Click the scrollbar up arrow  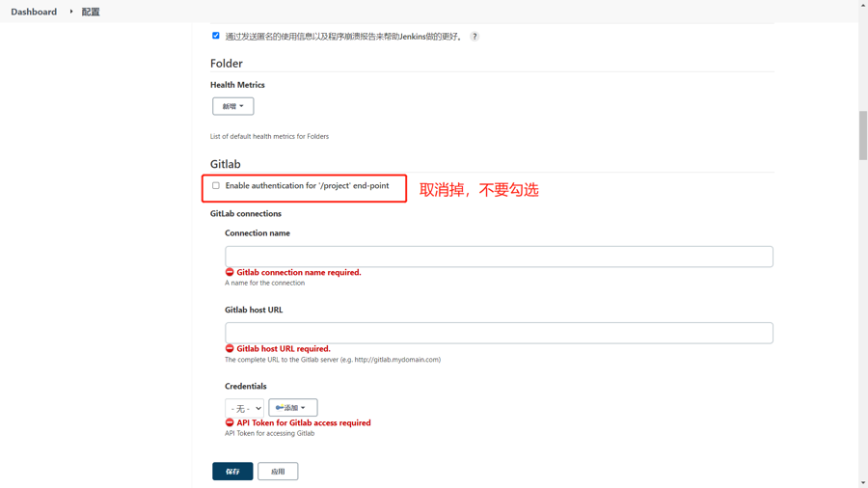863,5
